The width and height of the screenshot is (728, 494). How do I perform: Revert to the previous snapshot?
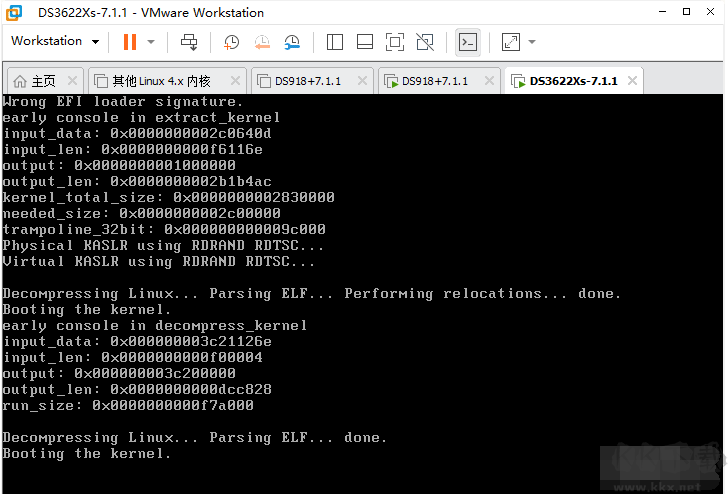point(262,42)
